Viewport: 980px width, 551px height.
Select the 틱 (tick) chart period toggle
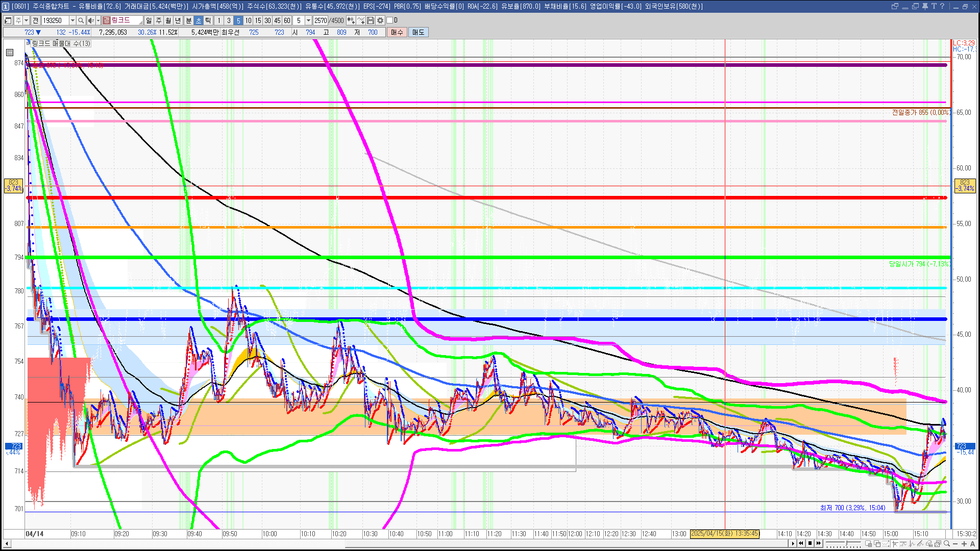(x=208, y=20)
